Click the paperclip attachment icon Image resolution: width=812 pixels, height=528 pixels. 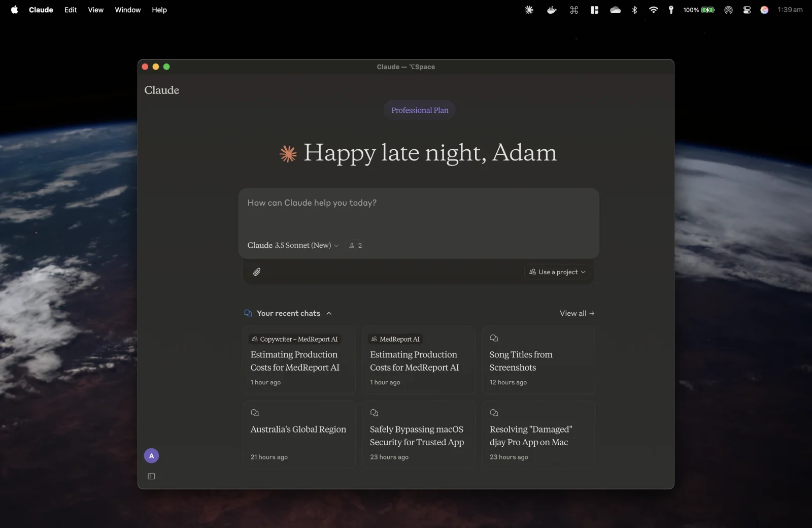point(257,272)
